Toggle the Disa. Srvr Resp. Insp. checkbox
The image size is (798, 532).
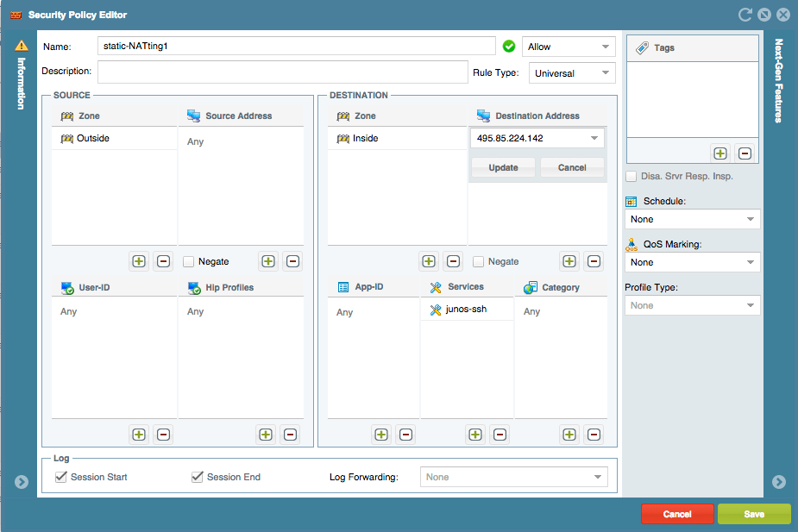[x=631, y=177]
